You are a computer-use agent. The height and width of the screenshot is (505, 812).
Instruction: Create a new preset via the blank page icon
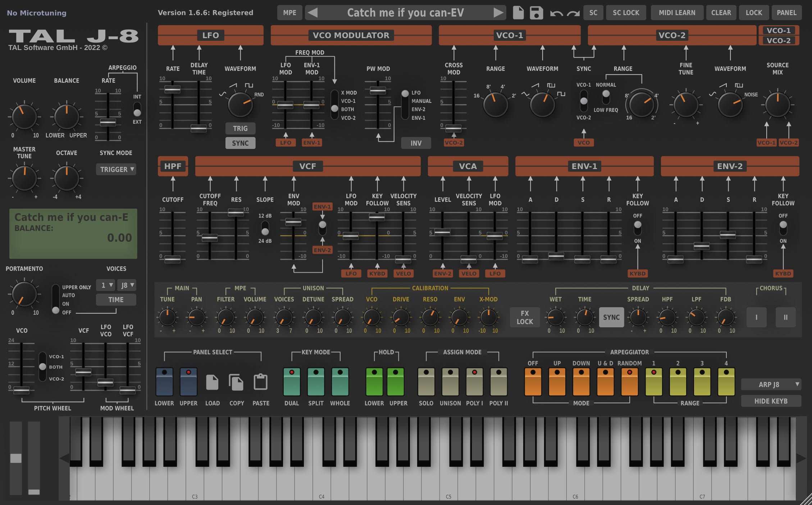[518, 13]
